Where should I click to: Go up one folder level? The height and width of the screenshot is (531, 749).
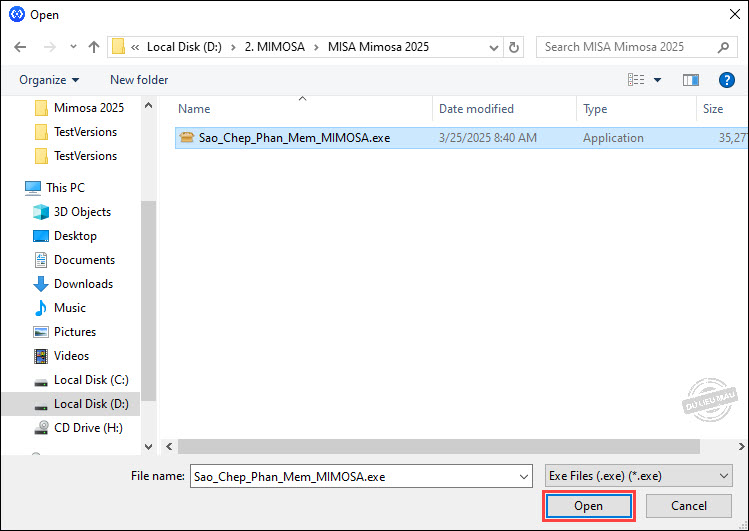(94, 47)
